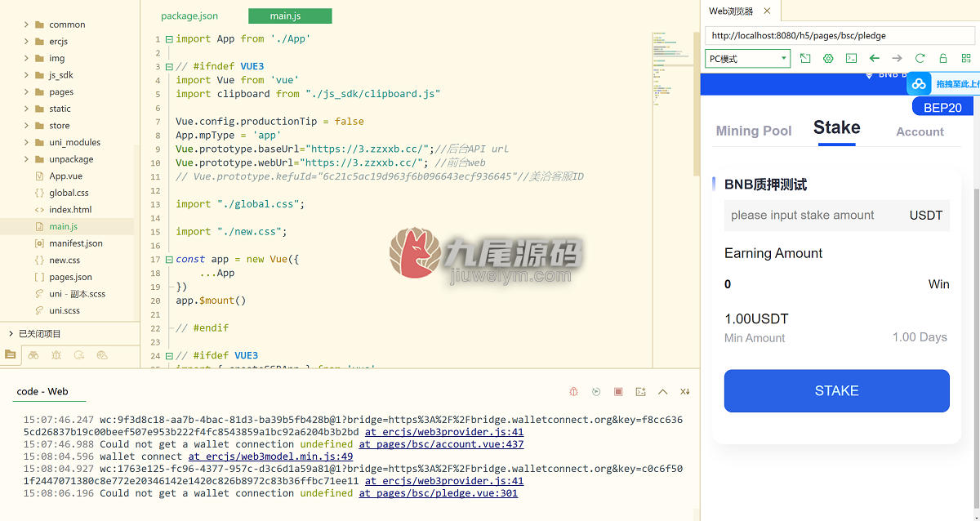Open new.css in the file tree
Image resolution: width=980 pixels, height=521 pixels.
pos(65,260)
